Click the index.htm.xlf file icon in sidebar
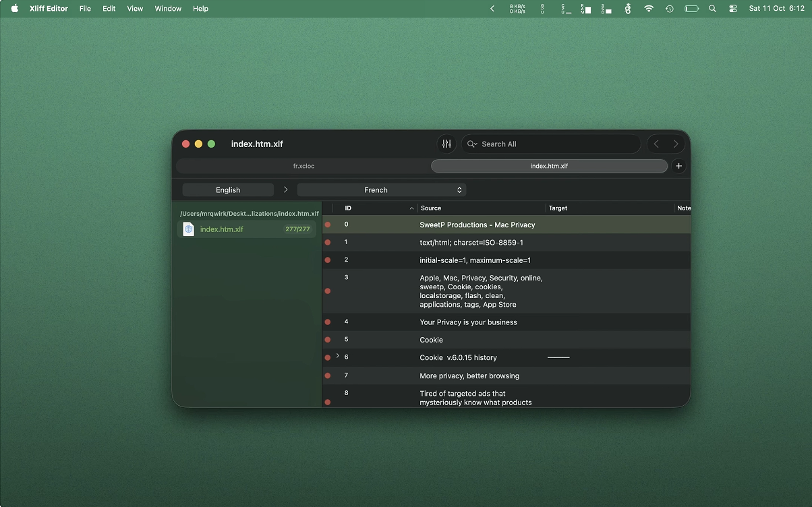The image size is (812, 507). pyautogui.click(x=189, y=229)
